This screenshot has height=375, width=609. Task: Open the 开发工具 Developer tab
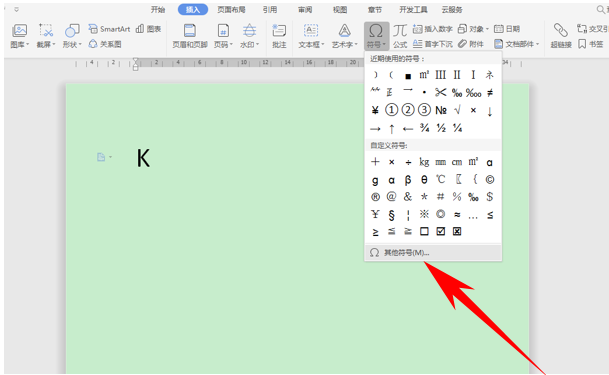pyautogui.click(x=413, y=9)
